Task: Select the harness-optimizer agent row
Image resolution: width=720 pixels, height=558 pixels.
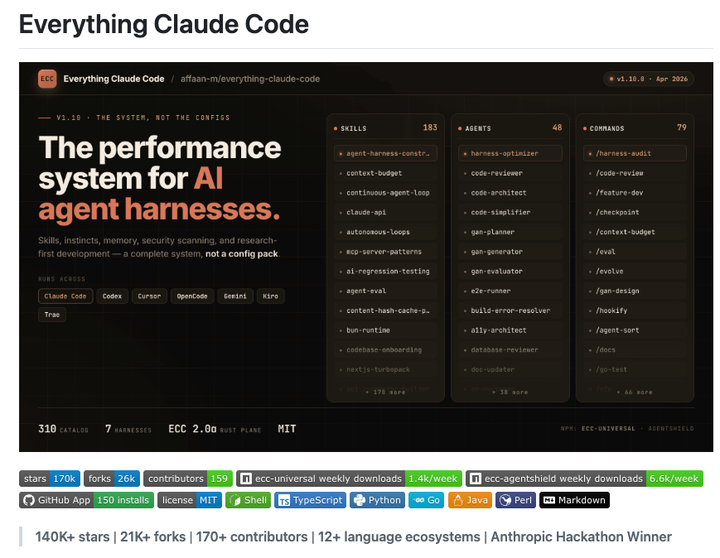Action: pos(510,153)
